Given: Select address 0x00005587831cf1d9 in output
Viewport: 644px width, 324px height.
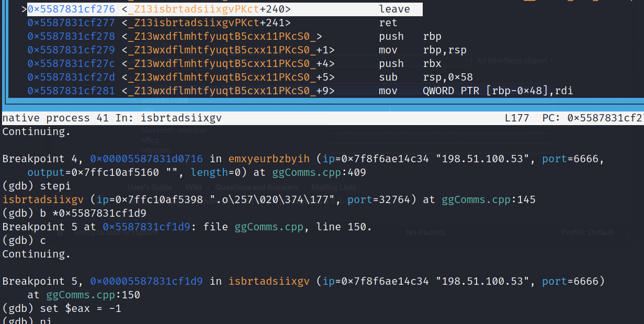Looking at the screenshot, I should click(x=147, y=281).
